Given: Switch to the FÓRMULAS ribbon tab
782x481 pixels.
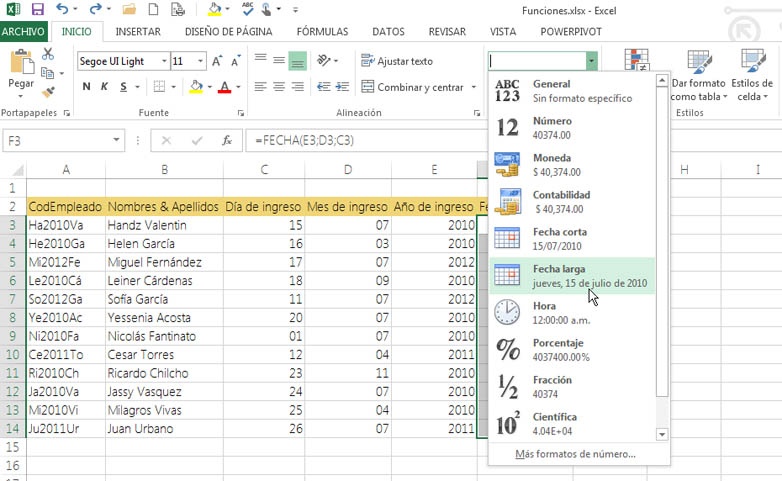Looking at the screenshot, I should click(322, 31).
